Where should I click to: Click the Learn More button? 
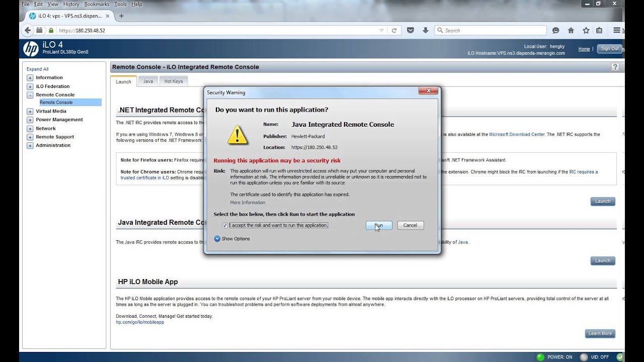pyautogui.click(x=600, y=333)
